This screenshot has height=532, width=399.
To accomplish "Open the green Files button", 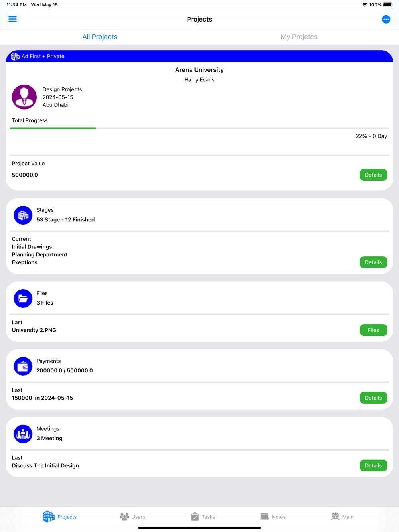I will tap(373, 330).
